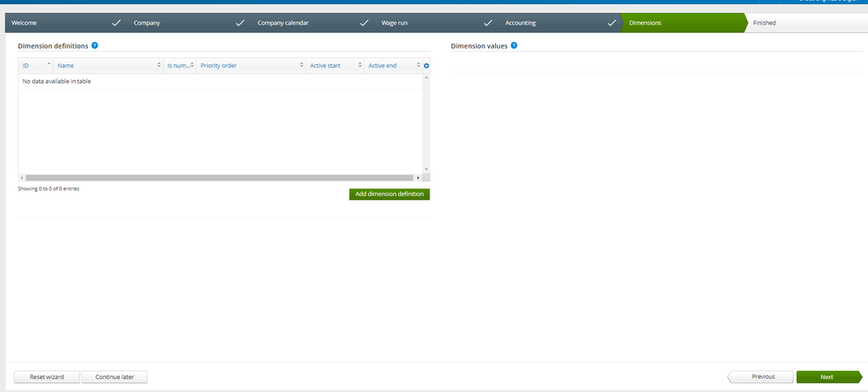The height and width of the screenshot is (392, 868).
Task: Go back with Previous button
Action: [760, 377]
